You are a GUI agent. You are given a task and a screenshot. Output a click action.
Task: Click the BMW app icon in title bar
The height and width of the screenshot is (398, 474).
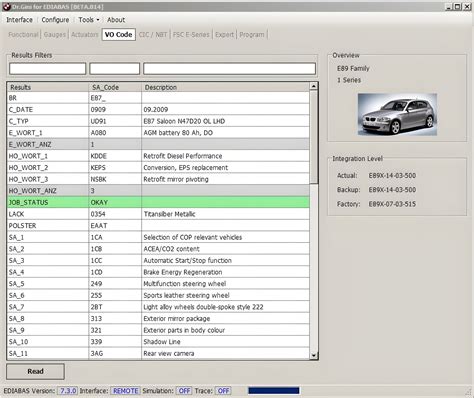click(x=7, y=7)
